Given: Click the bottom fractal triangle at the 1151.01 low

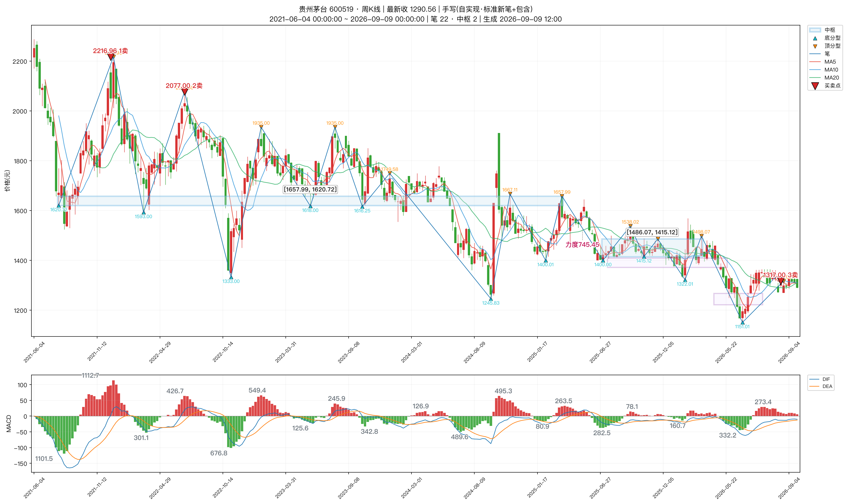Looking at the screenshot, I should point(742,323).
